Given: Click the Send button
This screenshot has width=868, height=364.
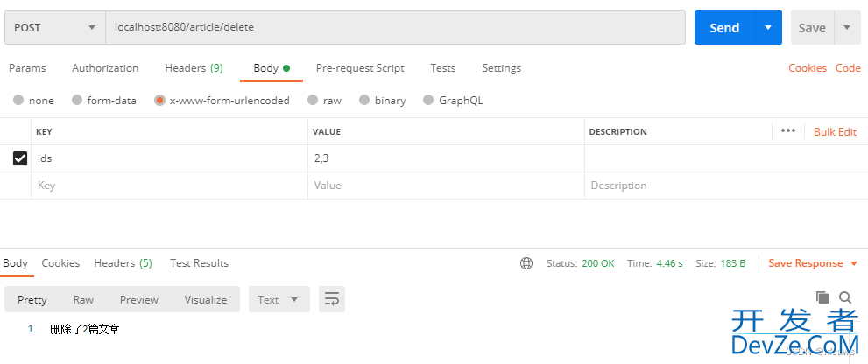Looking at the screenshot, I should click(724, 27).
